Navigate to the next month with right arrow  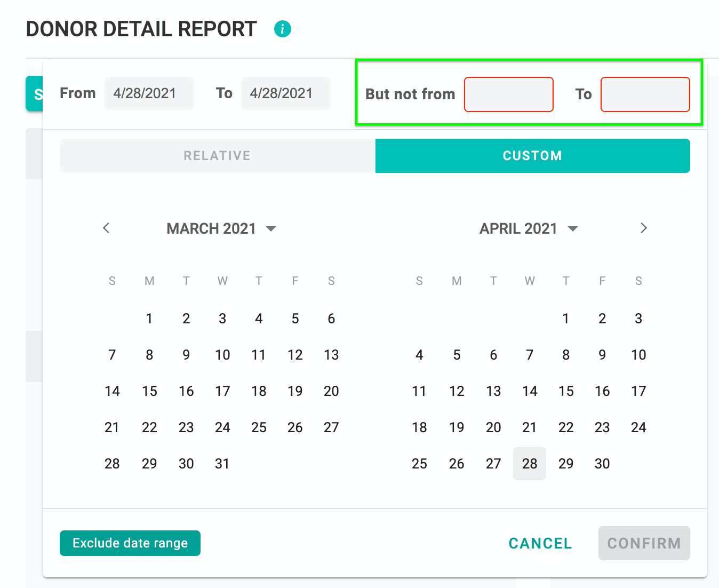coord(644,228)
